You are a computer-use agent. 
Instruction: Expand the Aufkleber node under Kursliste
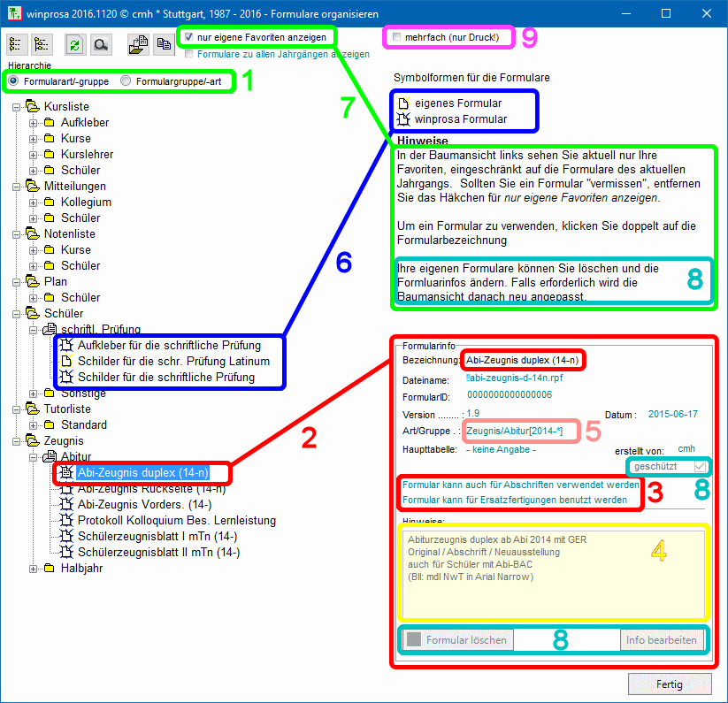tap(34, 123)
